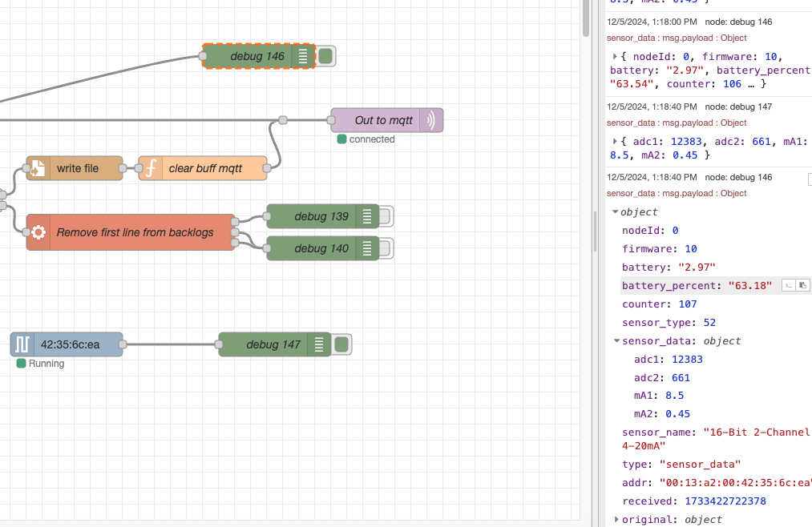Expand the original object entry
The width and height of the screenshot is (812, 527).
coord(616,519)
